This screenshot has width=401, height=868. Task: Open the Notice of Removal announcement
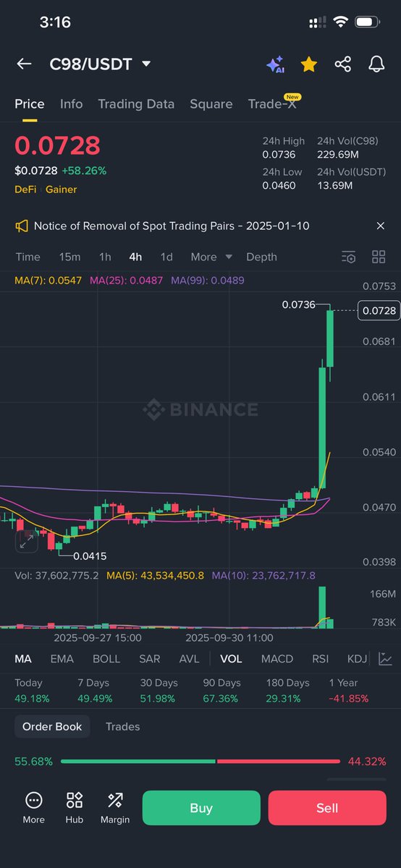(x=172, y=226)
